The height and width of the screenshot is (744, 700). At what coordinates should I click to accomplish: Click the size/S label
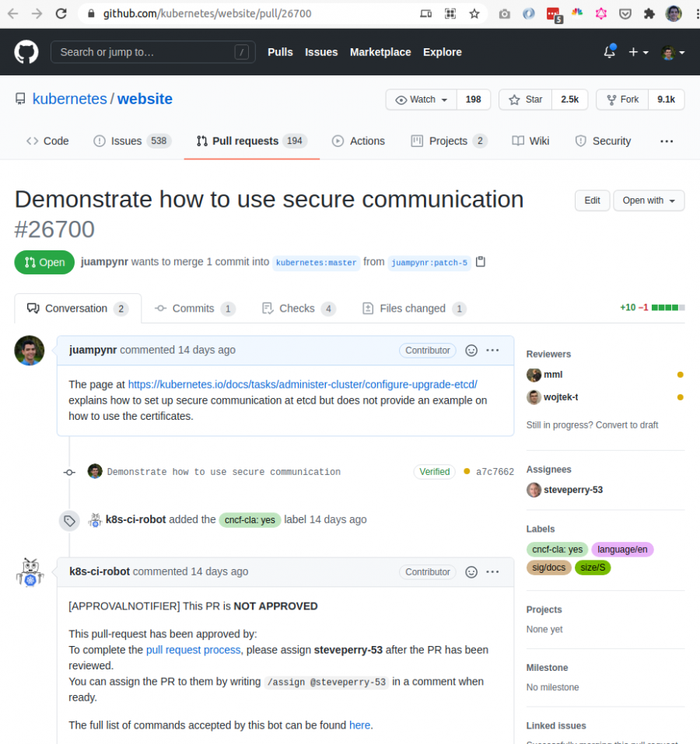(x=593, y=568)
